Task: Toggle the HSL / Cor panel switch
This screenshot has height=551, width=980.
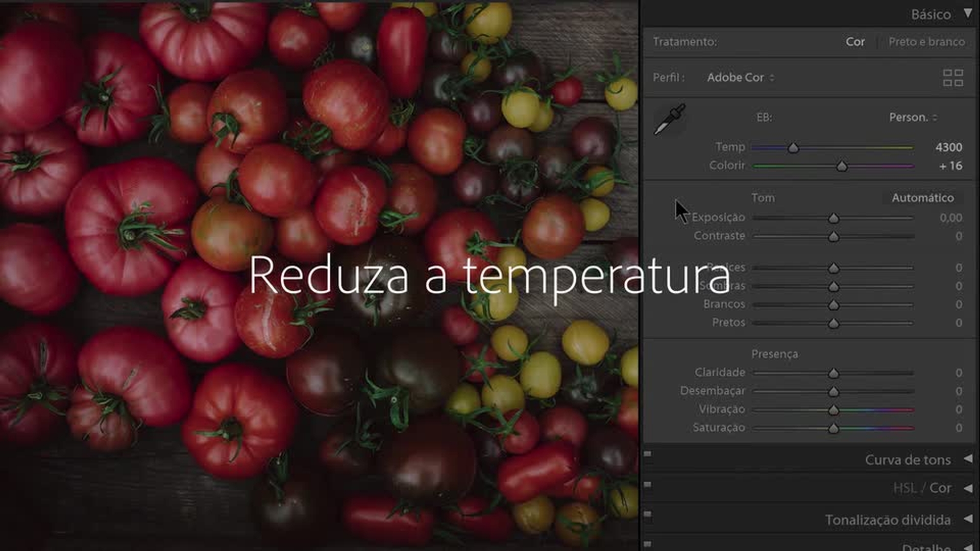Action: click(648, 484)
